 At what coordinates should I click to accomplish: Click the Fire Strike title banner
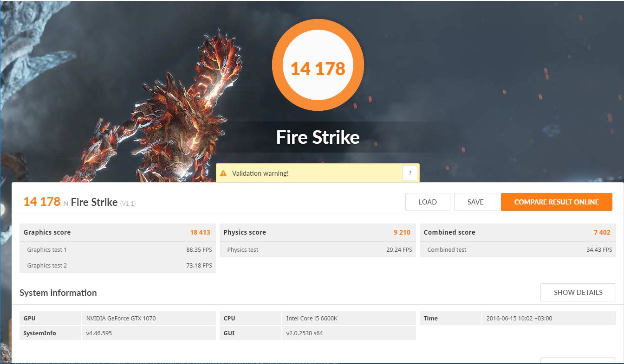pyautogui.click(x=318, y=137)
